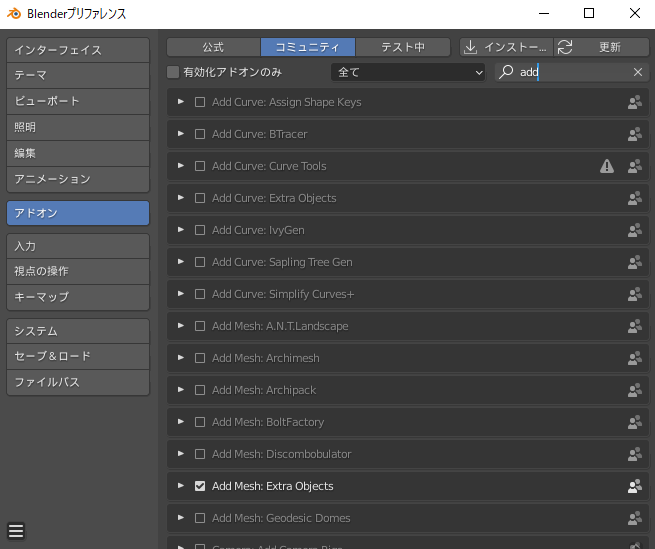Enable the BTracer add-on checkbox
The width and height of the screenshot is (655, 549).
(200, 134)
